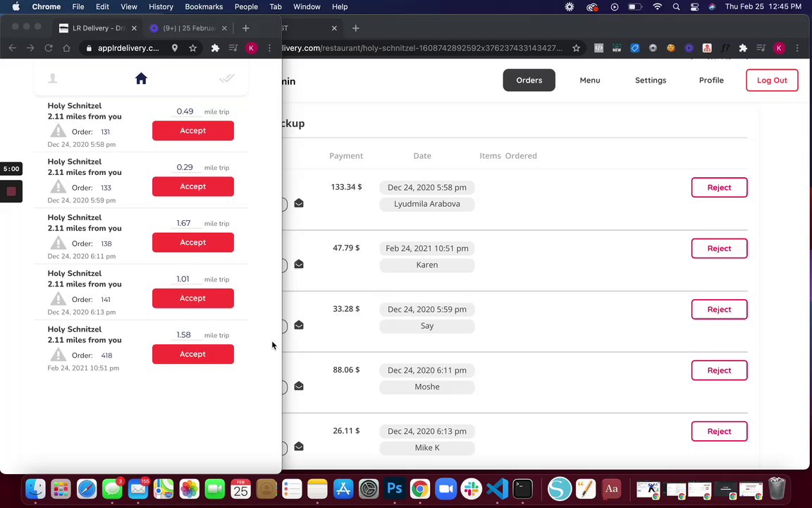
Task: Click 1.58 mile trip value field
Action: point(185,335)
